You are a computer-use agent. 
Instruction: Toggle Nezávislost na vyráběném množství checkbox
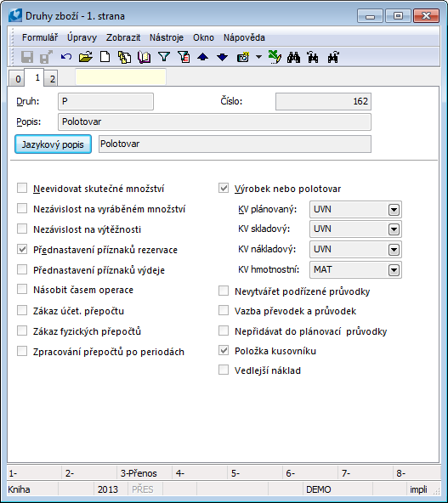[x=22, y=208]
